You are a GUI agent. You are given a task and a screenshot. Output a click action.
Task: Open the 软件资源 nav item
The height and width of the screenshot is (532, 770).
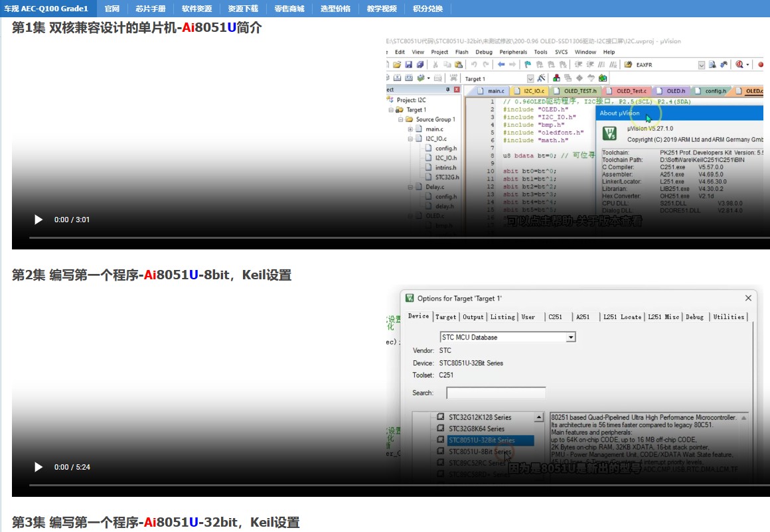(x=197, y=9)
